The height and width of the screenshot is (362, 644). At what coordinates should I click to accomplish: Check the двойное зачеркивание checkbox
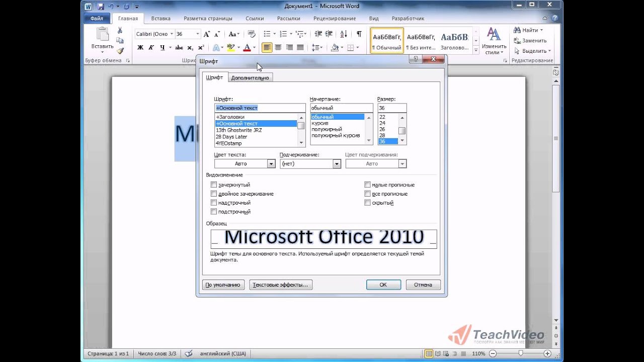click(x=214, y=194)
